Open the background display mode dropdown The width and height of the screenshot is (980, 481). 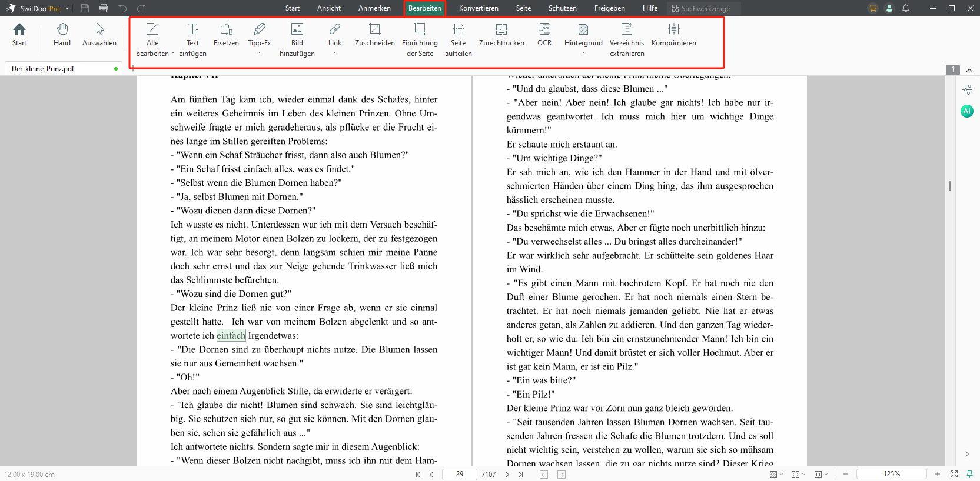click(776, 474)
